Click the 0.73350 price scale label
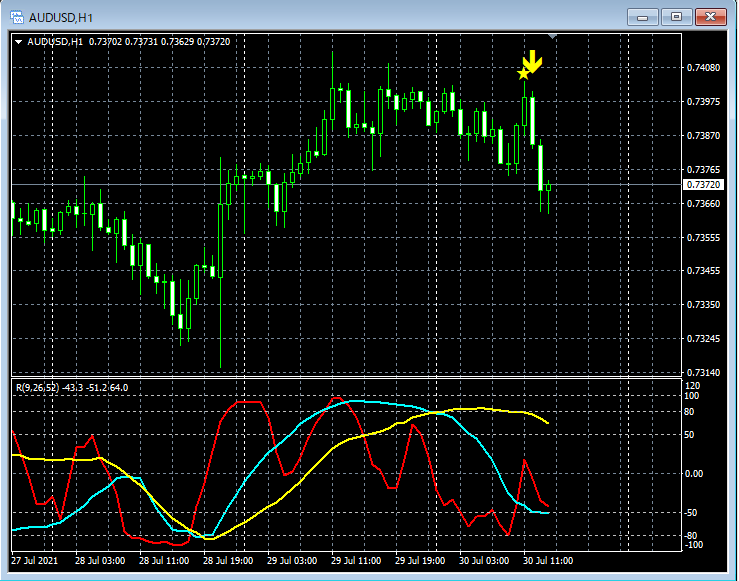This screenshot has width=739, height=581. (703, 304)
